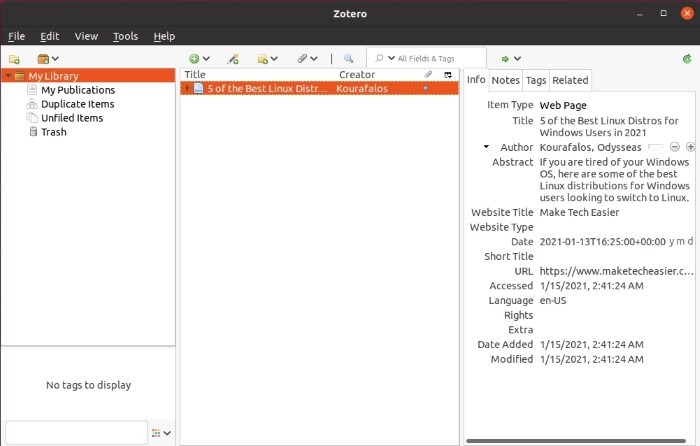The height and width of the screenshot is (446, 700).
Task: Switch to the Tags tab
Action: pos(536,80)
